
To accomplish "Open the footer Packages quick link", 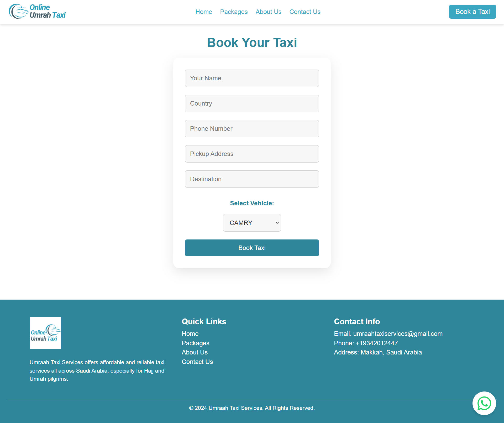I will tap(196, 342).
